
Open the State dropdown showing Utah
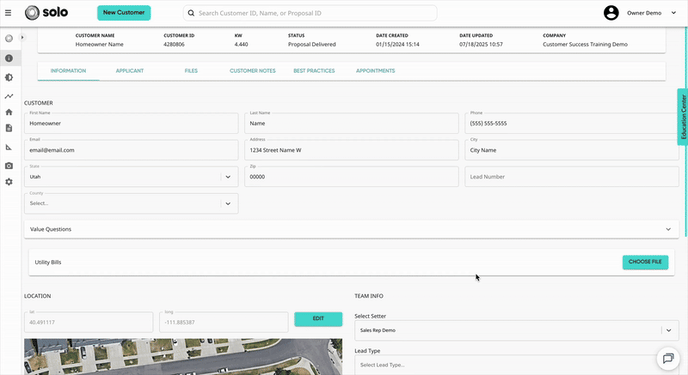coord(131,177)
